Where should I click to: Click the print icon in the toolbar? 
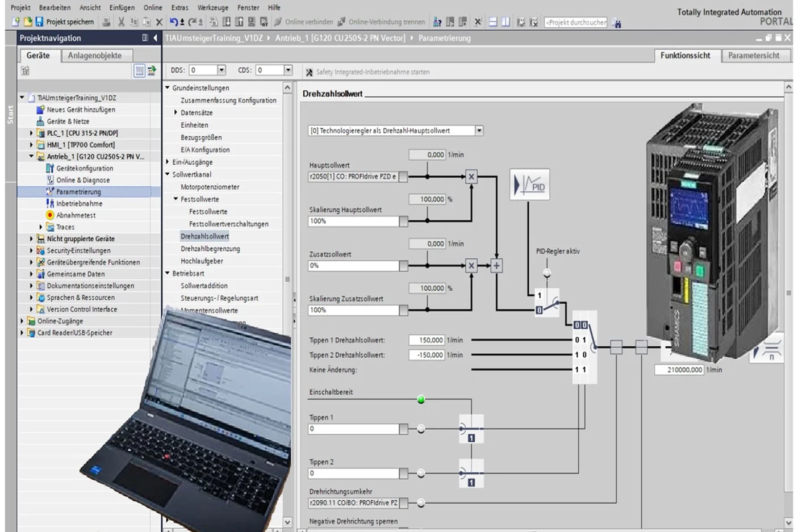point(106,22)
